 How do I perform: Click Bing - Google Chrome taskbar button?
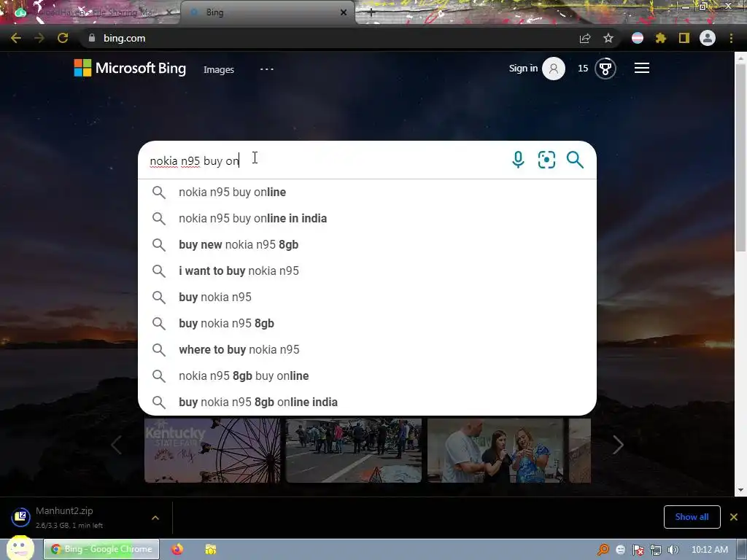point(101,549)
